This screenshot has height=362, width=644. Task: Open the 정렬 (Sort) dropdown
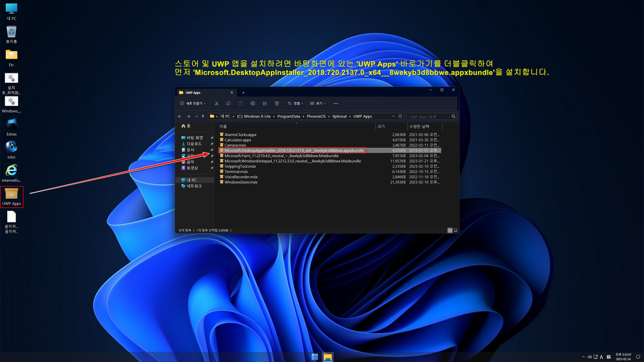[295, 103]
